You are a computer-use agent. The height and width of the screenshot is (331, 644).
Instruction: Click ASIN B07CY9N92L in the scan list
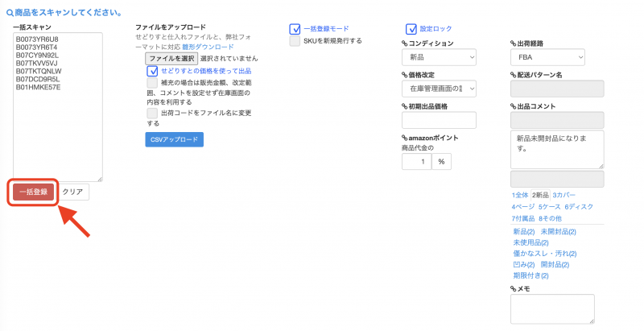click(x=37, y=56)
